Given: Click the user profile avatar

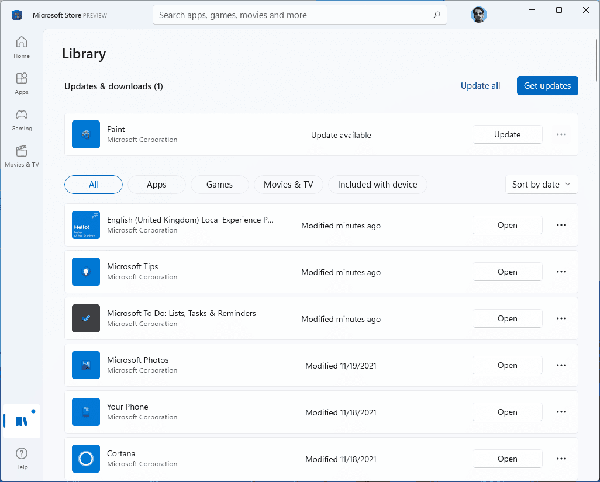Looking at the screenshot, I should (479, 15).
